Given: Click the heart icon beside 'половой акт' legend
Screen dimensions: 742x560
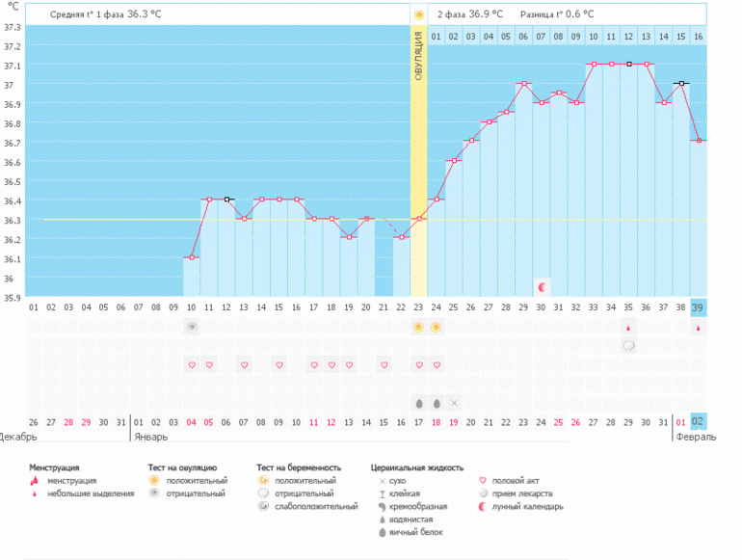Looking at the screenshot, I should 483,480.
